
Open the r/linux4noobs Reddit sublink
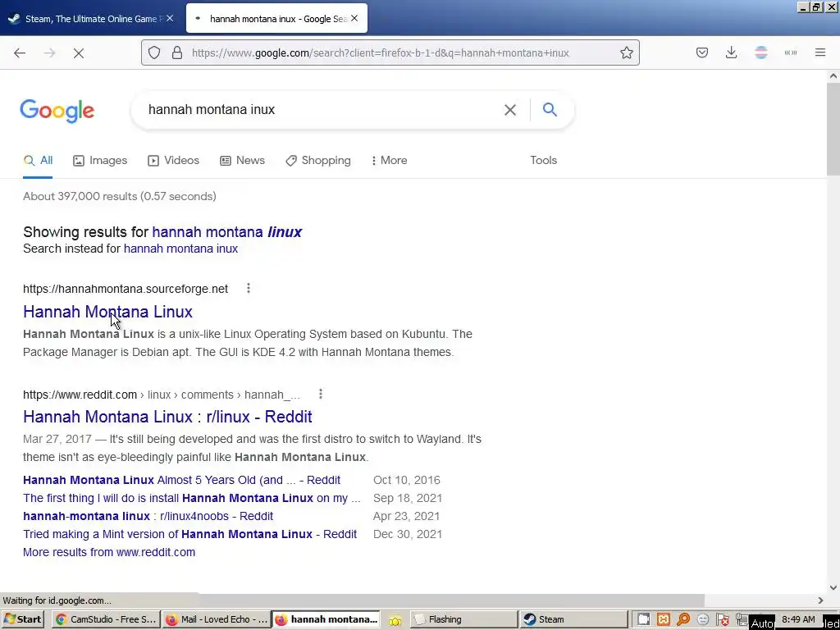148,517
